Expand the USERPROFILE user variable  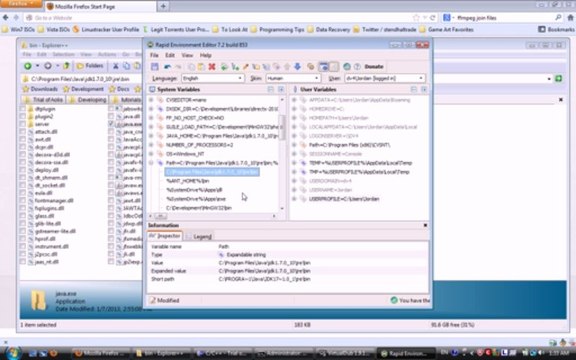(x=294, y=199)
